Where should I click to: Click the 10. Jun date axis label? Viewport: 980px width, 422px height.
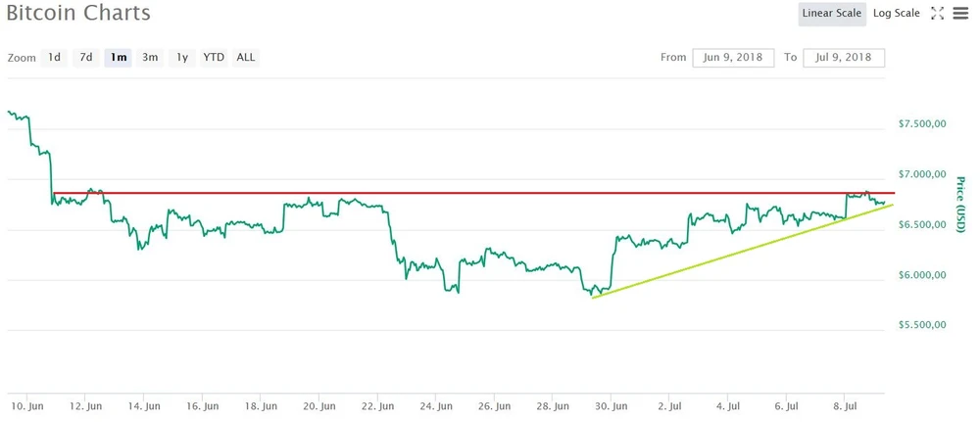point(27,405)
